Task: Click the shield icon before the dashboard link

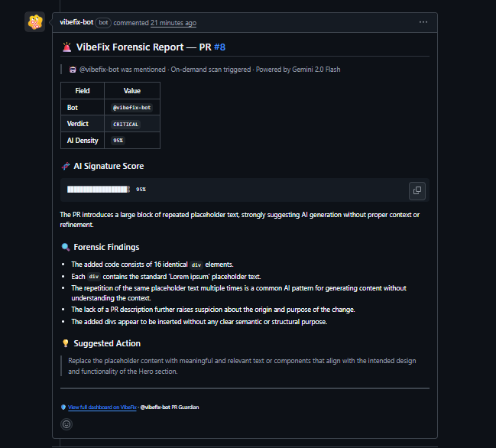Action: pos(63,407)
